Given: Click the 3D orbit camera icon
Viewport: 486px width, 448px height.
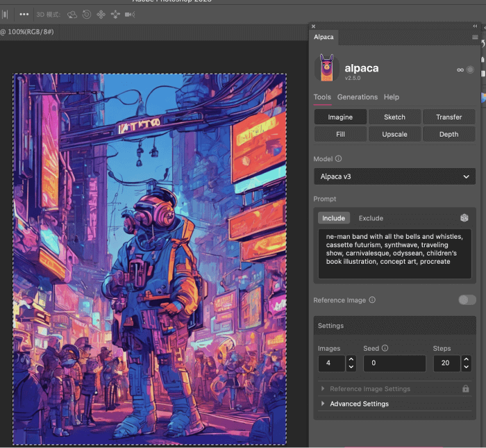Looking at the screenshot, I should (x=72, y=14).
